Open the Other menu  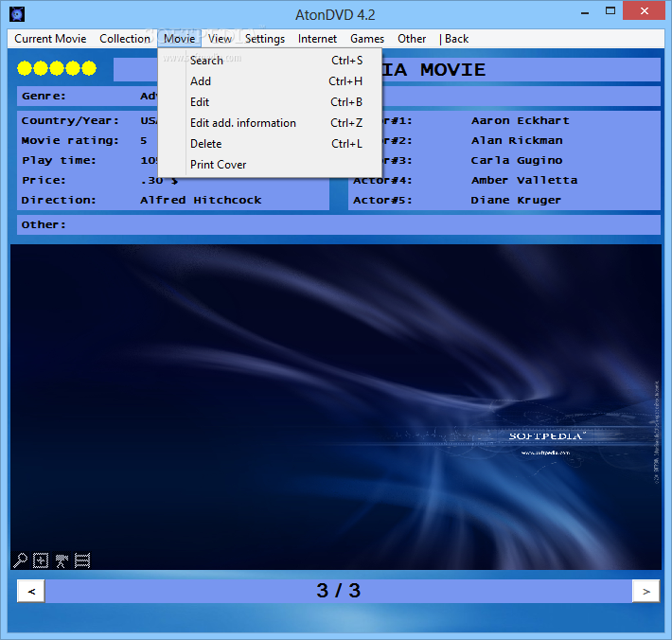tap(412, 39)
